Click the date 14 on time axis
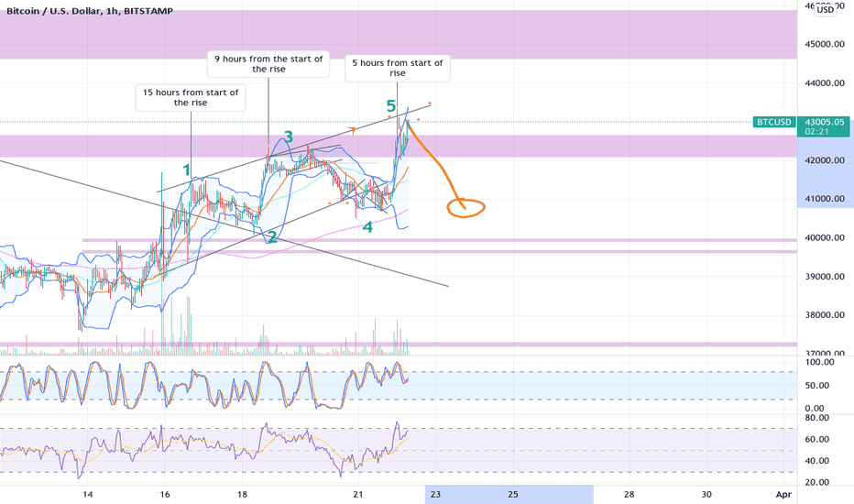 point(88,495)
